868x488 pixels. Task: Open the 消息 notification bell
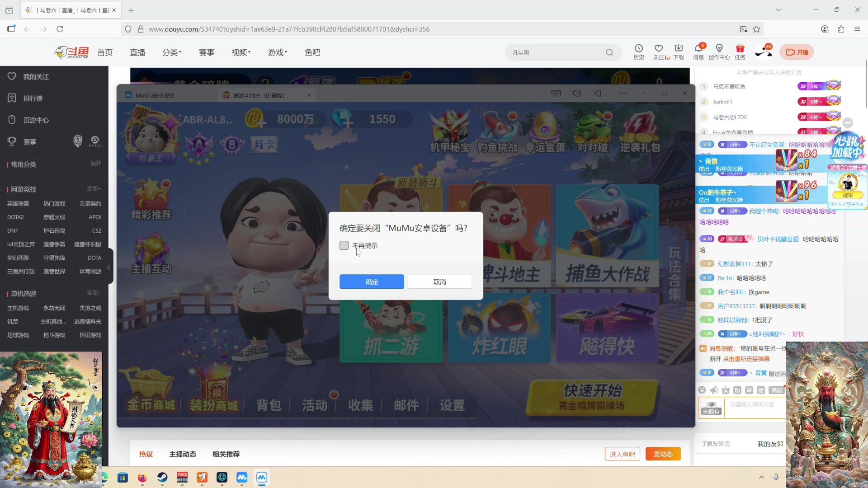pos(698,52)
